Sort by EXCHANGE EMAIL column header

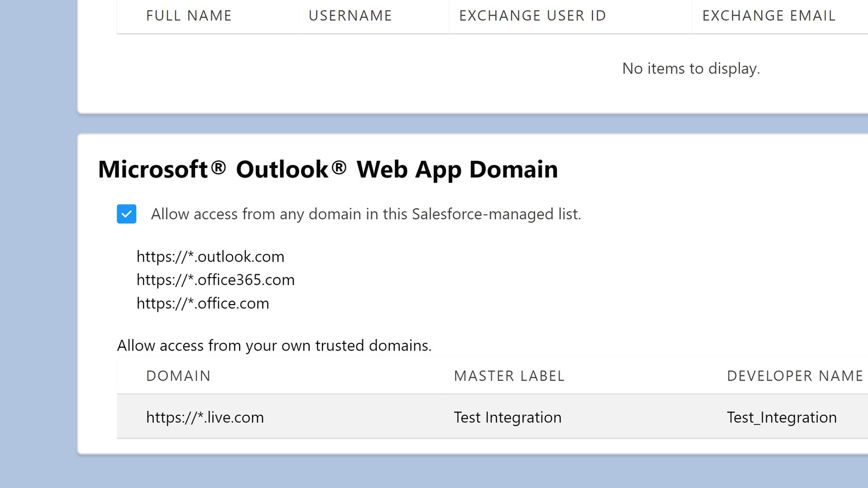(x=769, y=16)
